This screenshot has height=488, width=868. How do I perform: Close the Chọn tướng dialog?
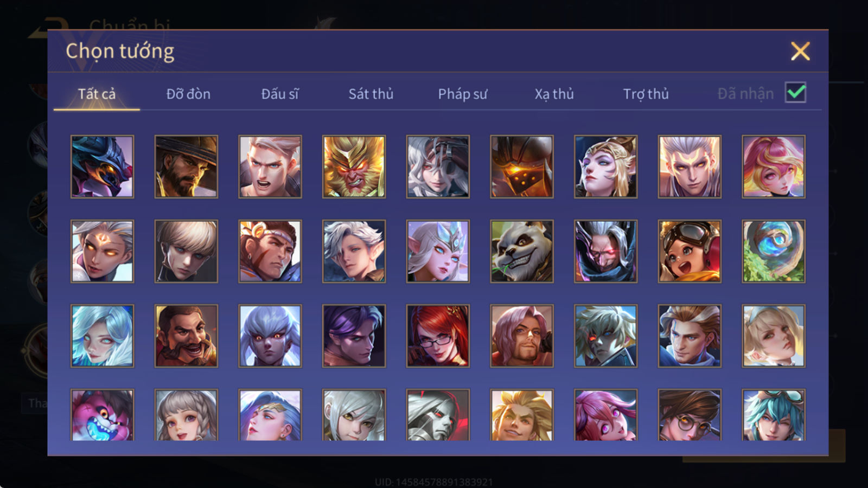tap(800, 52)
